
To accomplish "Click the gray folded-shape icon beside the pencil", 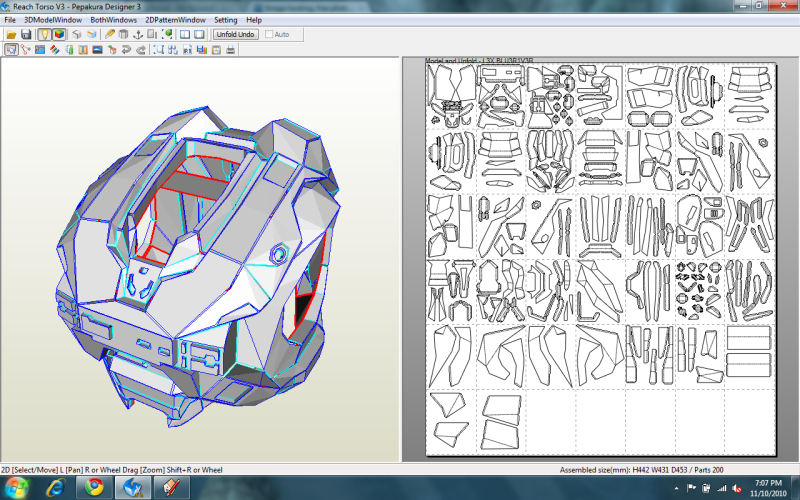I will (123, 35).
